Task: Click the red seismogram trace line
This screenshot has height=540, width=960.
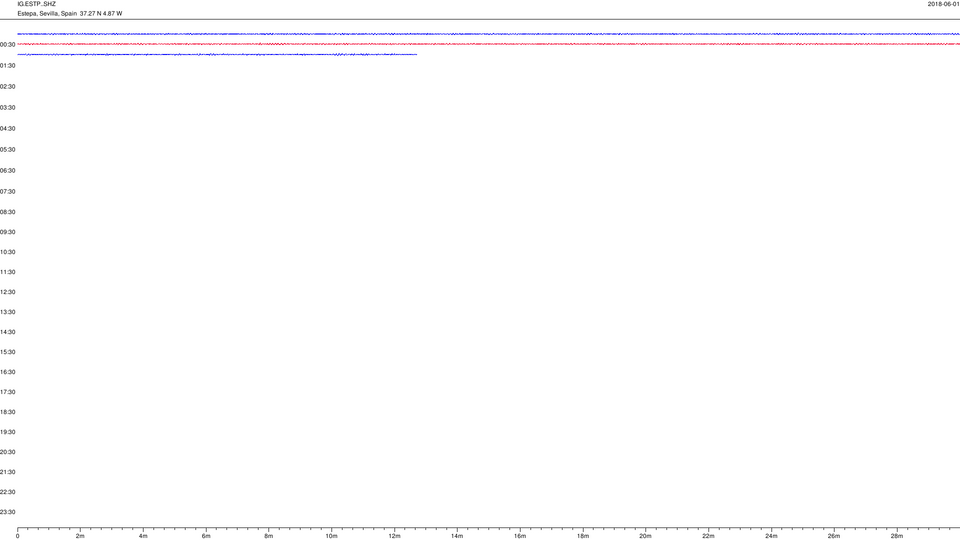Action: (489, 44)
